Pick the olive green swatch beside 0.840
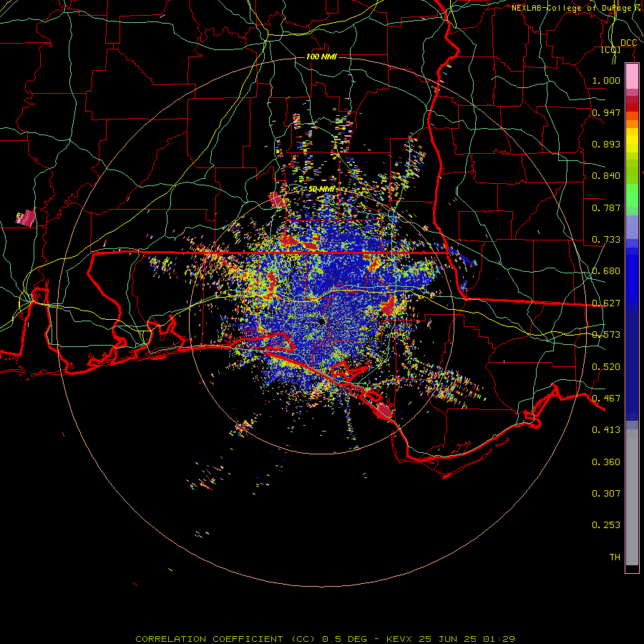 point(632,172)
